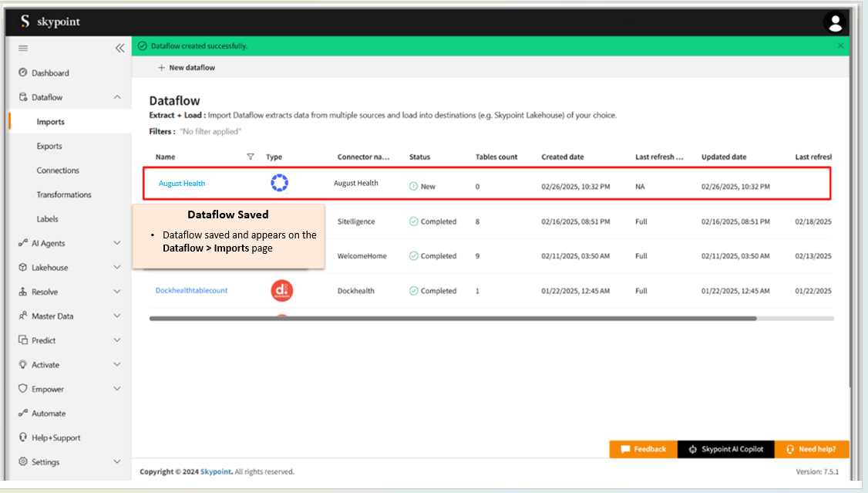This screenshot has height=493, width=868.
Task: Click the Updated date column header
Action: coord(724,157)
